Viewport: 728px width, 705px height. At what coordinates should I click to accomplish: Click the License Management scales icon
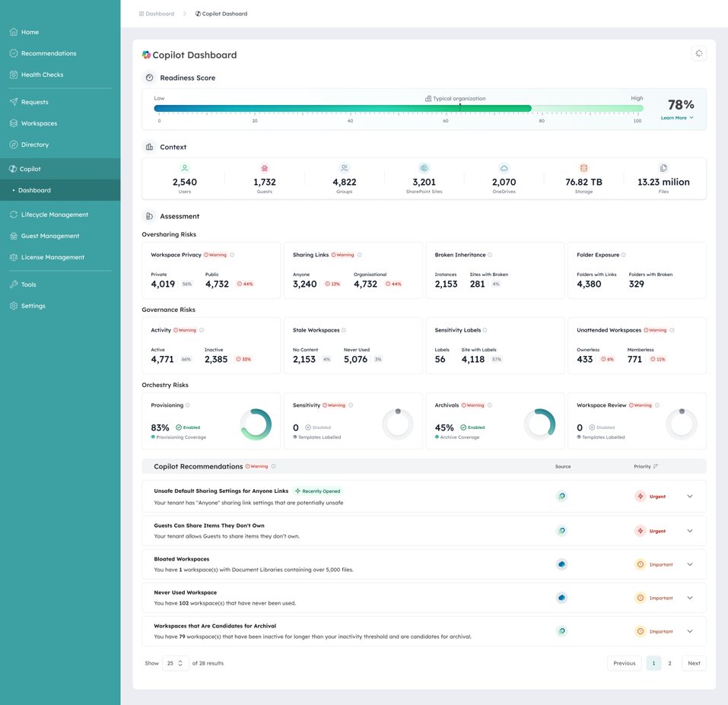click(14, 257)
